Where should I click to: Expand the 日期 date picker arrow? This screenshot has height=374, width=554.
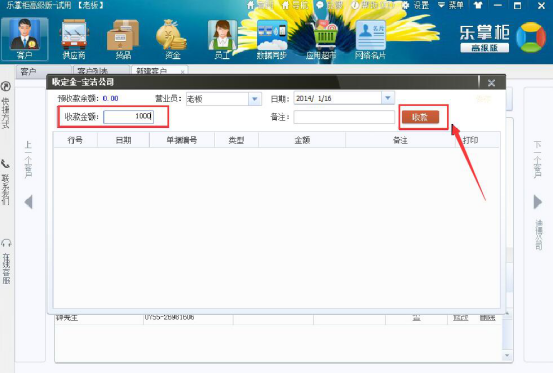[388, 98]
